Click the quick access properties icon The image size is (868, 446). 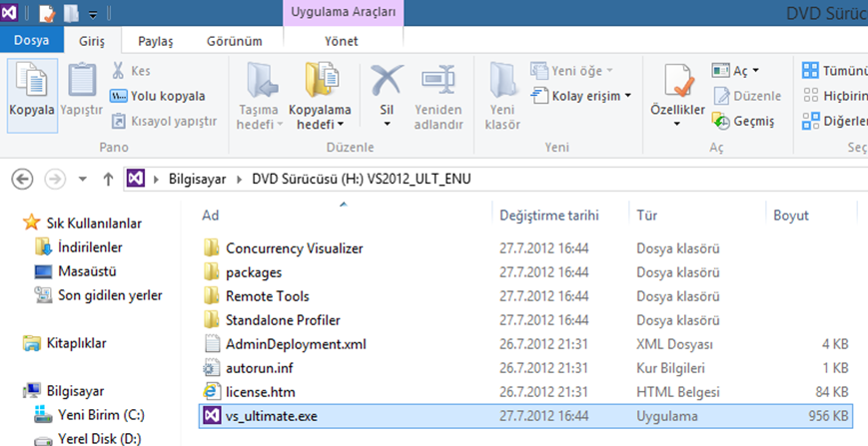[47, 13]
